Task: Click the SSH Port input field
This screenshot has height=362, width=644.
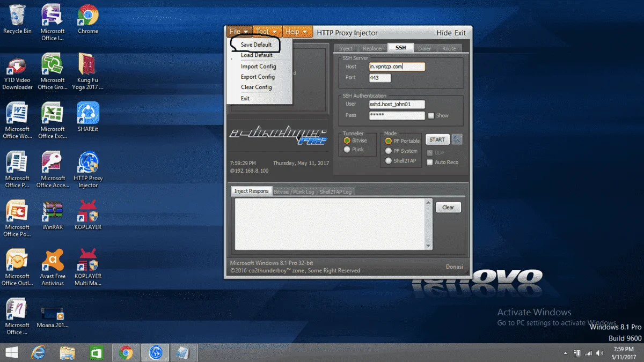Action: tap(380, 78)
